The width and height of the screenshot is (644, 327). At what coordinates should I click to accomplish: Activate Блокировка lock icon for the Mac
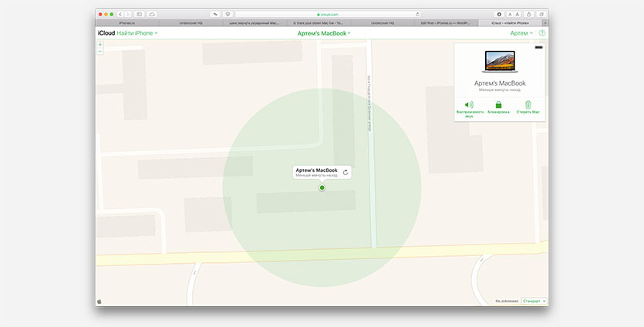click(498, 105)
